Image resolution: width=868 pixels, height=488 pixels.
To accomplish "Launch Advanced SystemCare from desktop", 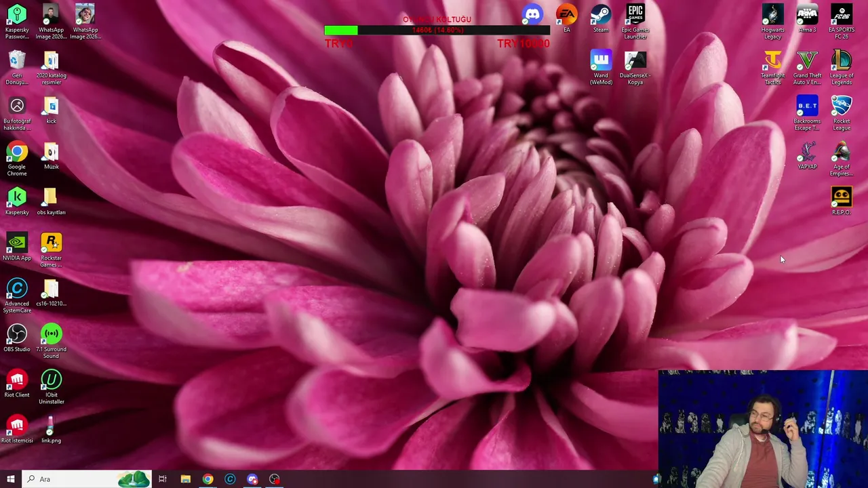I will click(x=17, y=296).
